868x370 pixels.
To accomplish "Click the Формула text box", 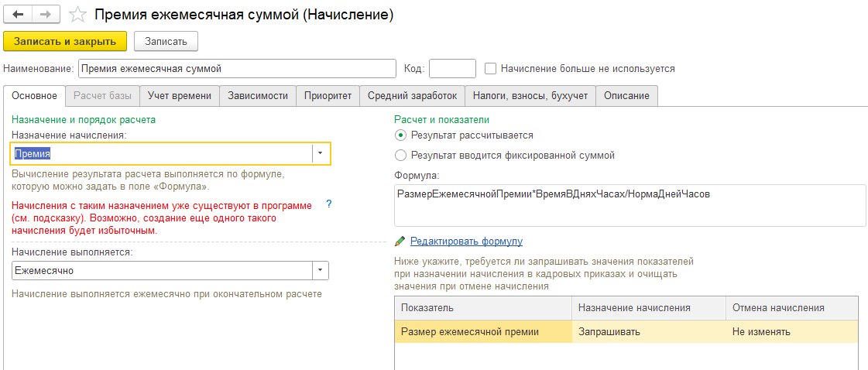I will point(630,205).
